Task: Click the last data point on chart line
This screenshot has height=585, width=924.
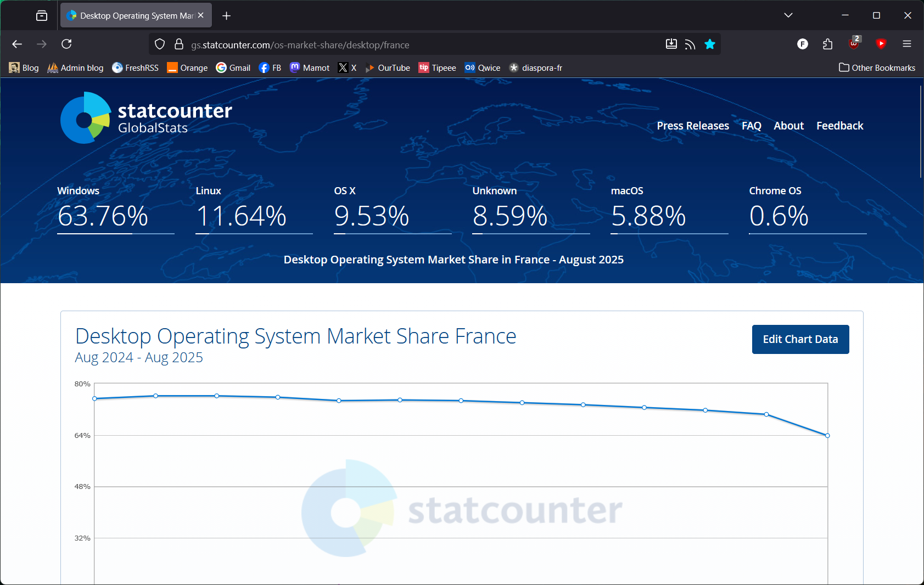Action: pos(827,436)
